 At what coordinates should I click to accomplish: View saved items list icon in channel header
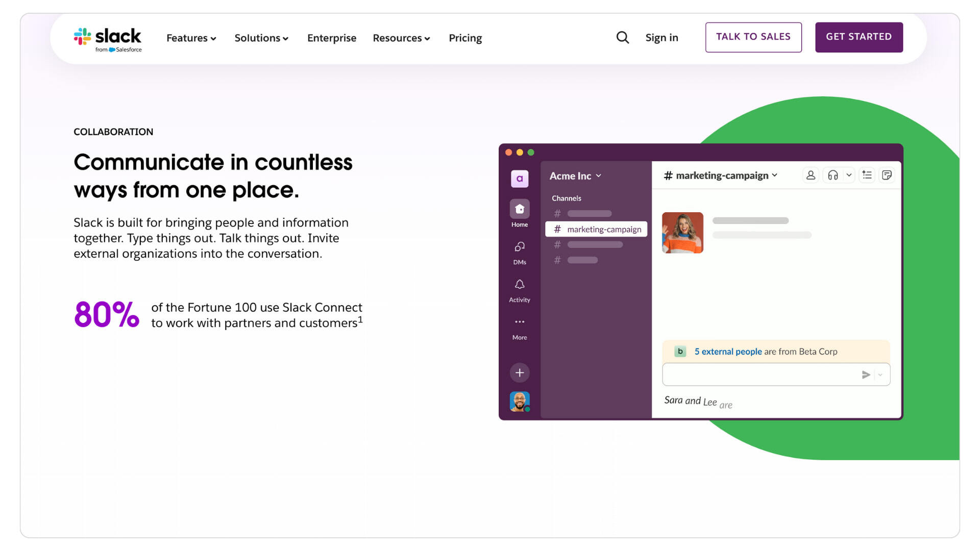click(x=867, y=175)
